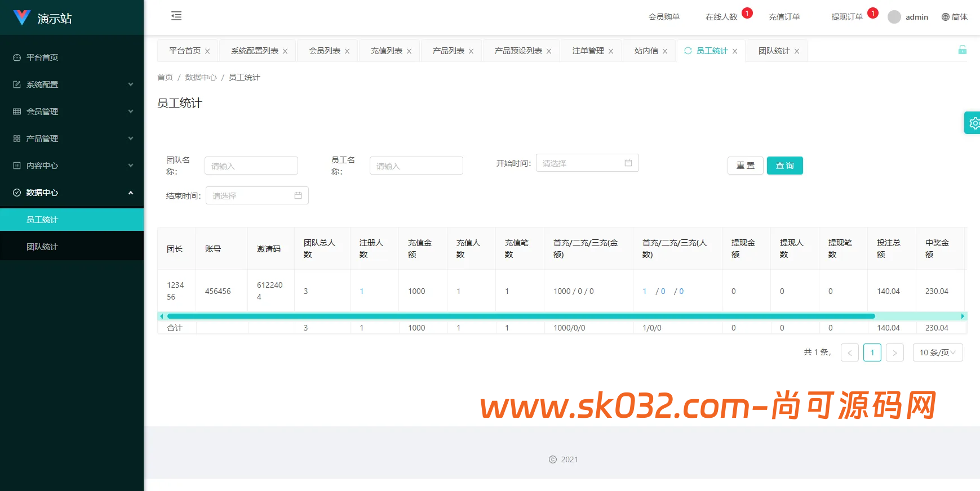Click the 查询 button
980x491 pixels.
point(785,166)
